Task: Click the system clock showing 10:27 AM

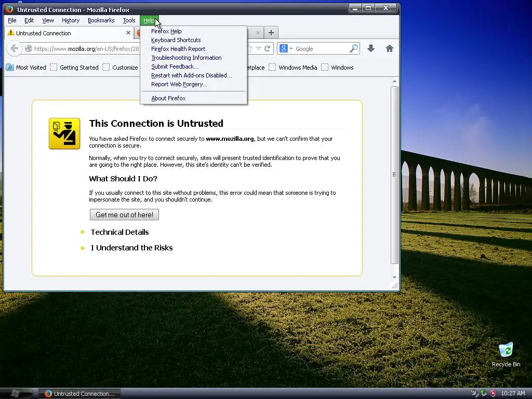Action: point(513,394)
